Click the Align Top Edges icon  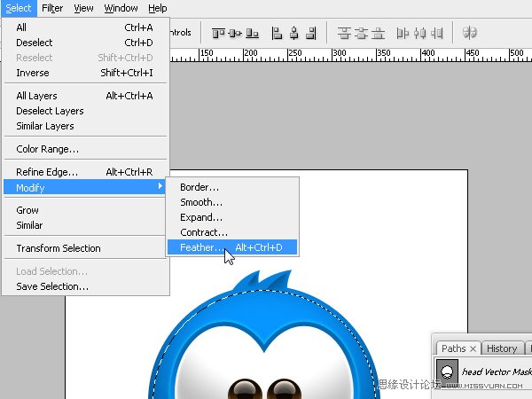coord(218,33)
